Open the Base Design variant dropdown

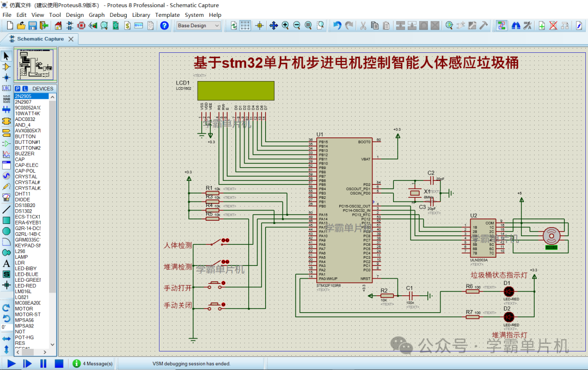(x=198, y=26)
